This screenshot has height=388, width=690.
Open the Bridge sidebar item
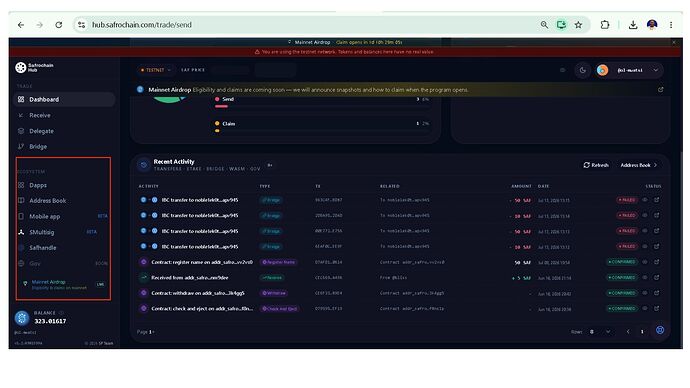click(38, 146)
